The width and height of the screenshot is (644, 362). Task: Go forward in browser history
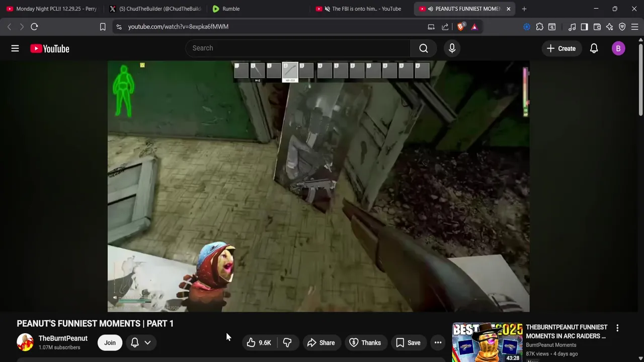coord(22,27)
